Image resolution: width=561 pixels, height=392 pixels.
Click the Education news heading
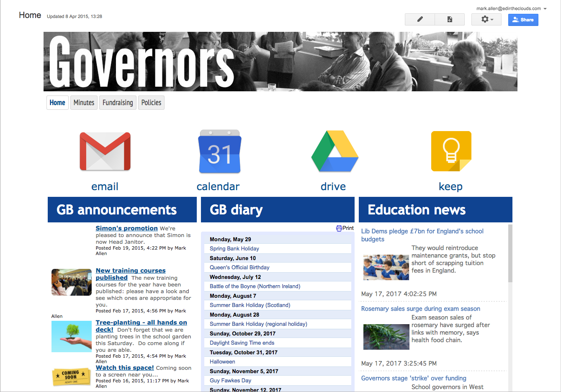[417, 210]
